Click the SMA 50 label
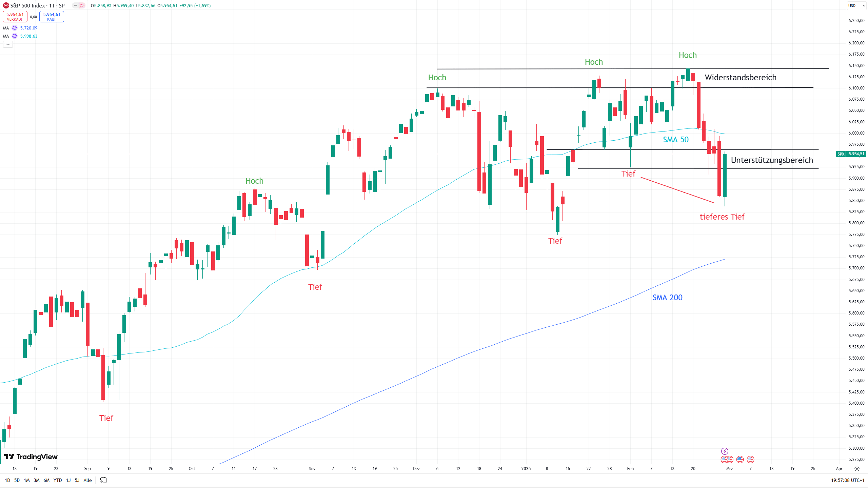The width and height of the screenshot is (868, 488). coord(676,140)
